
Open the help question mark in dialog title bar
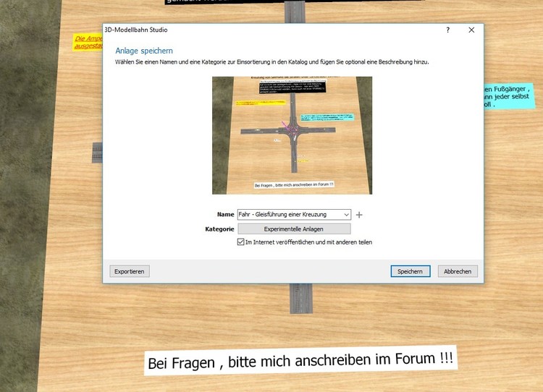(x=447, y=30)
